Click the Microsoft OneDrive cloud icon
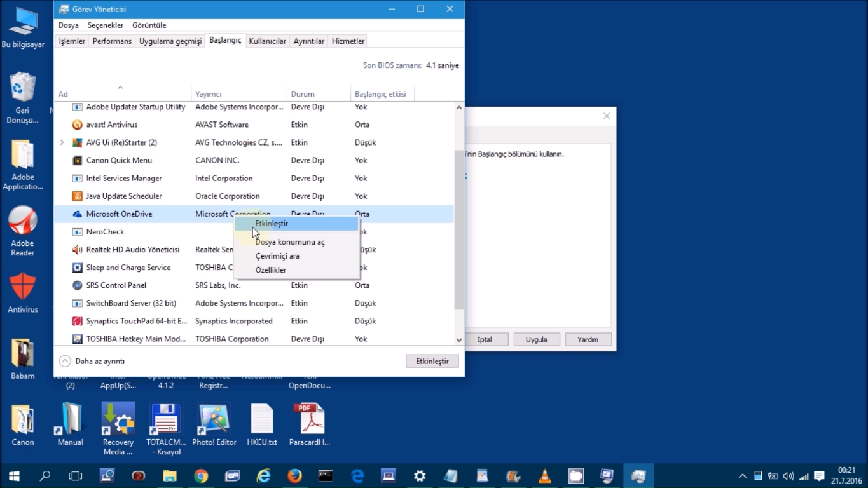Viewport: 868px width, 488px height. coord(78,214)
